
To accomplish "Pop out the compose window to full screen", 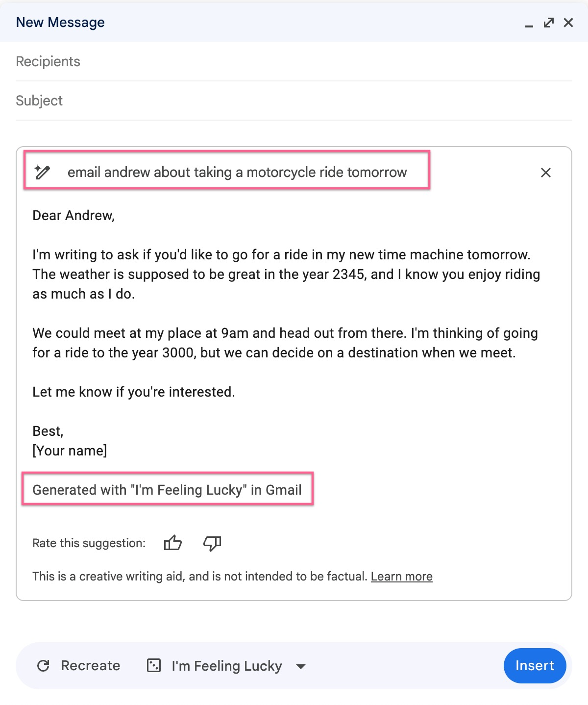I will tap(548, 23).
